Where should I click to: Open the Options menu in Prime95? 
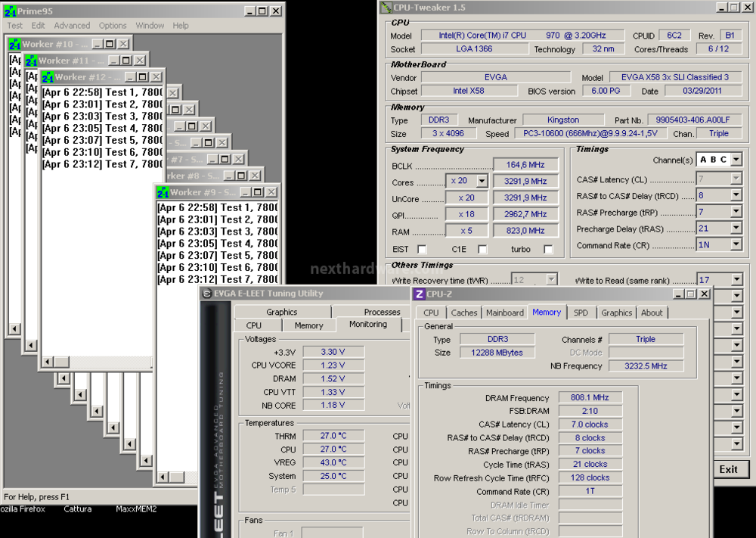tap(113, 26)
